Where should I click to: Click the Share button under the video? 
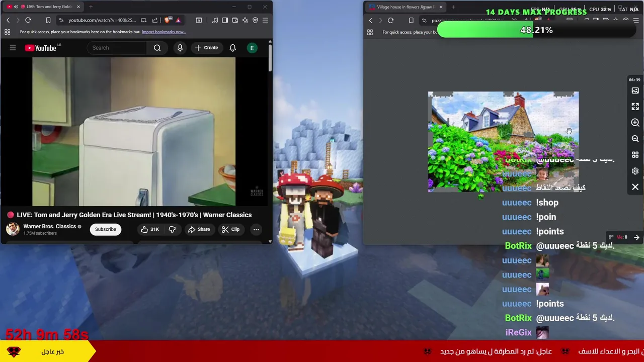click(199, 229)
